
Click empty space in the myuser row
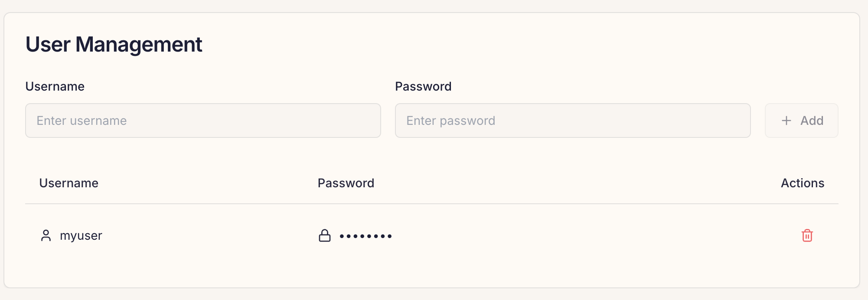pyautogui.click(x=585, y=236)
